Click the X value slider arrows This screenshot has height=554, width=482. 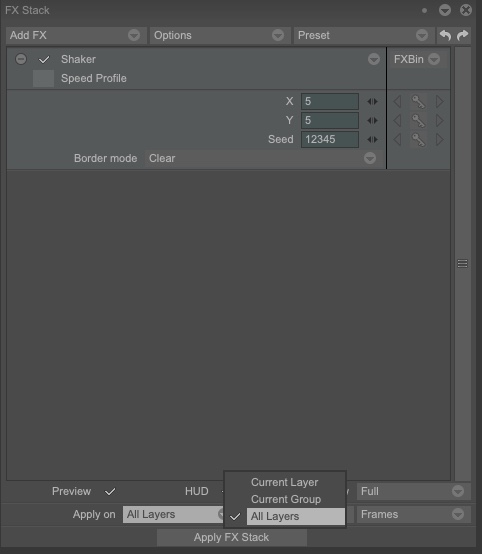[372, 102]
